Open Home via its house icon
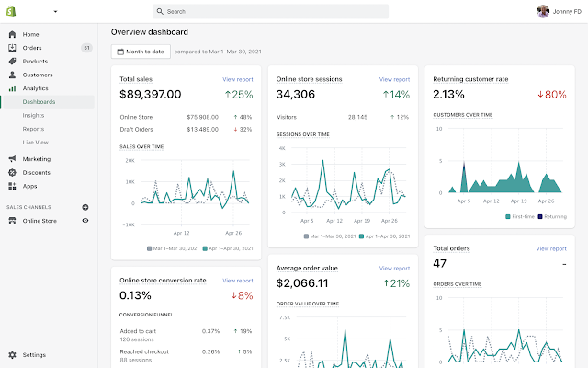 (x=12, y=34)
